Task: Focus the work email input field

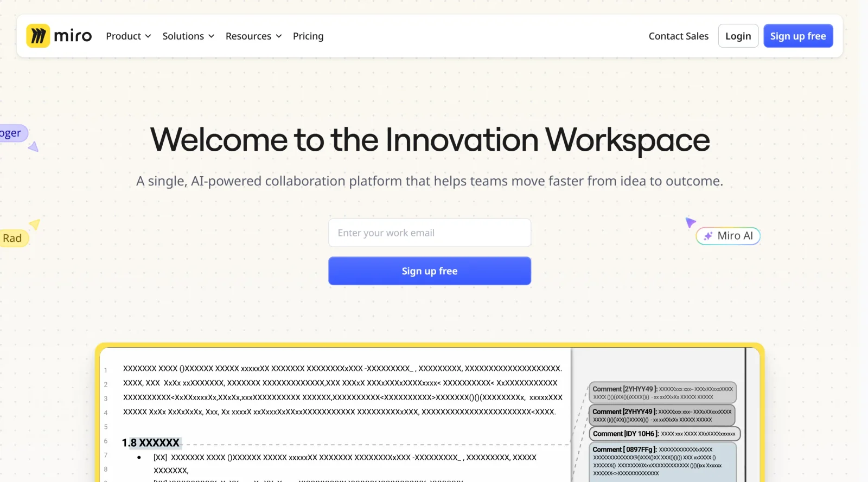Action: 430,233
